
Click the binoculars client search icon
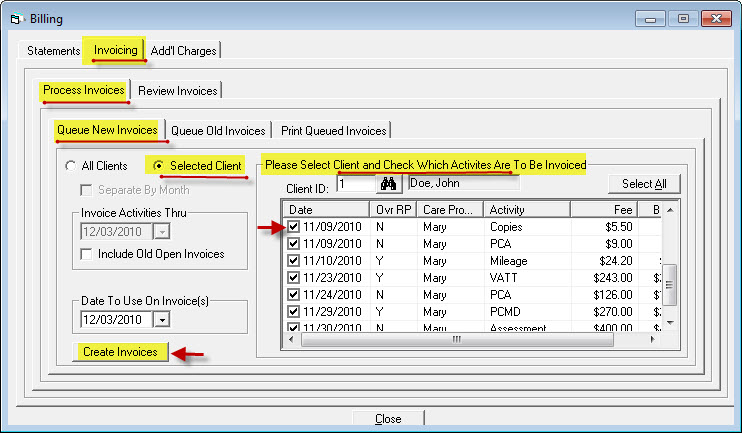(388, 184)
